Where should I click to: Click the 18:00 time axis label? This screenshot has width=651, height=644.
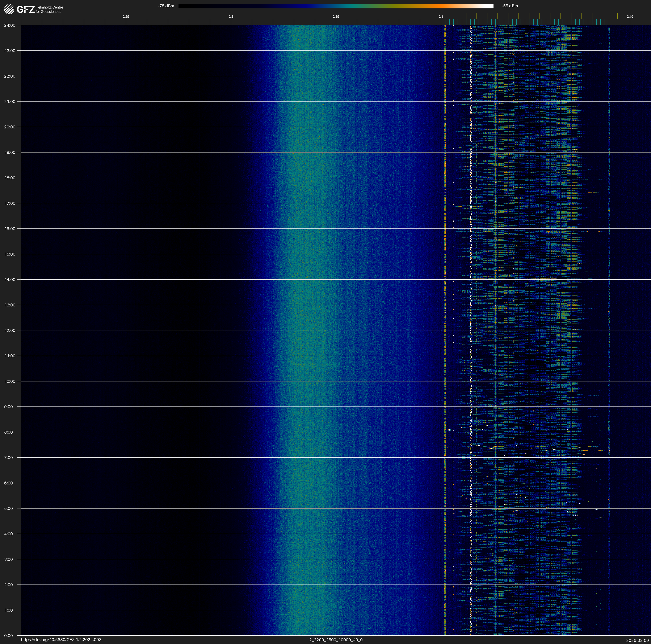point(10,178)
